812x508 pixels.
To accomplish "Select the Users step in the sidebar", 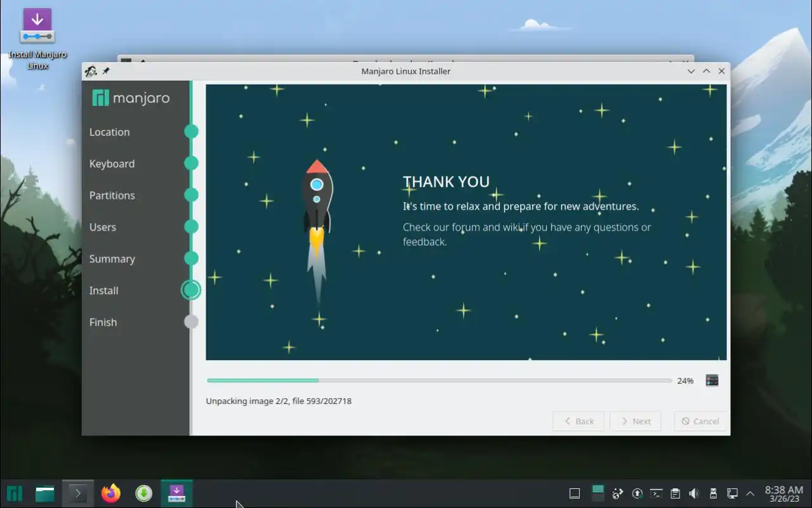I will pyautogui.click(x=103, y=227).
